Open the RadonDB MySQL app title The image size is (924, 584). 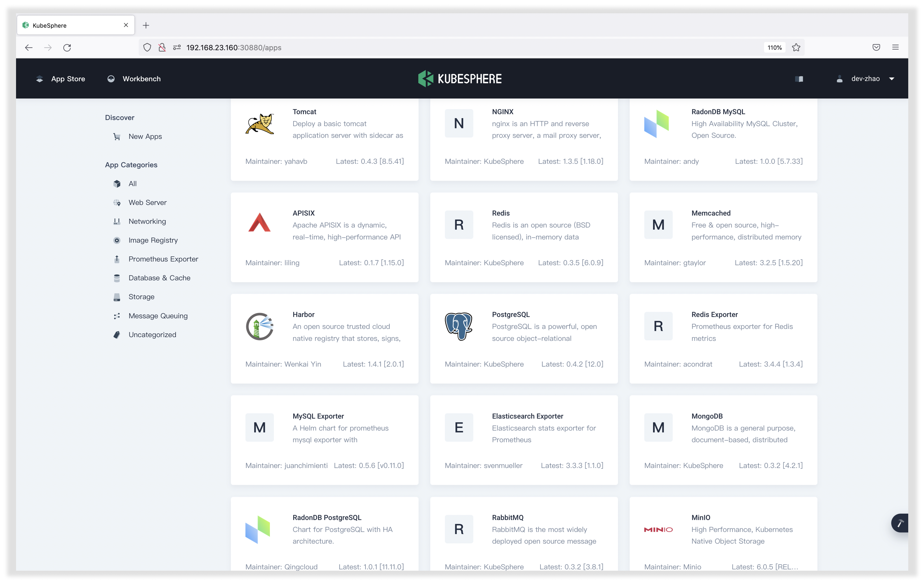coord(718,112)
